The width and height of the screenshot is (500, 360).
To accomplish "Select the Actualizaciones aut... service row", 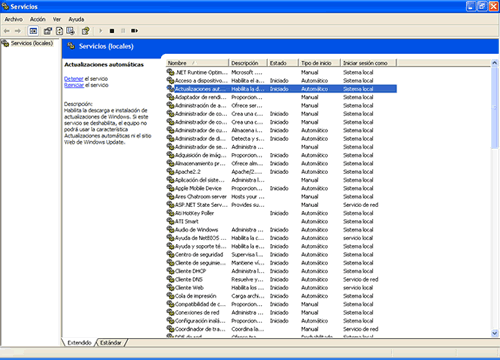I will 282,89.
